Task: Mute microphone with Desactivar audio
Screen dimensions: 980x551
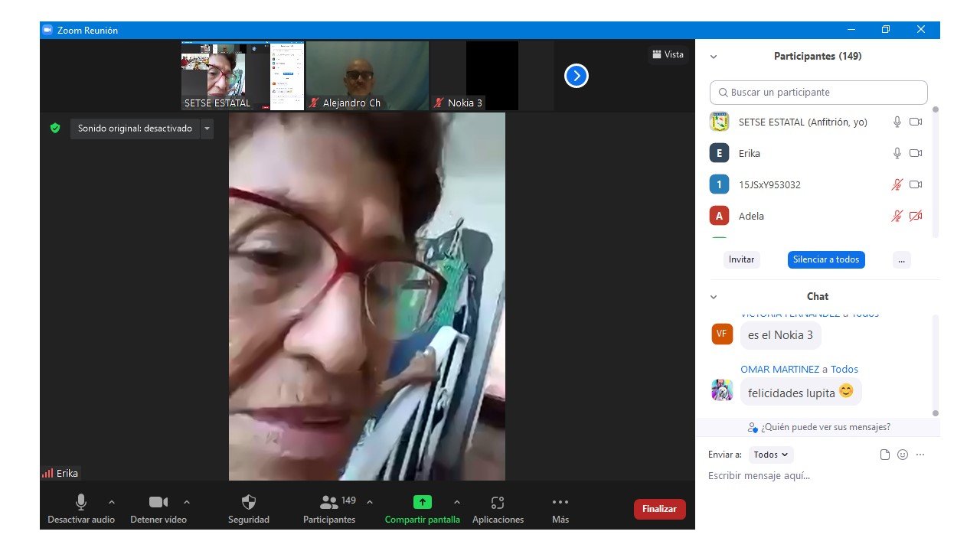Action: click(80, 503)
